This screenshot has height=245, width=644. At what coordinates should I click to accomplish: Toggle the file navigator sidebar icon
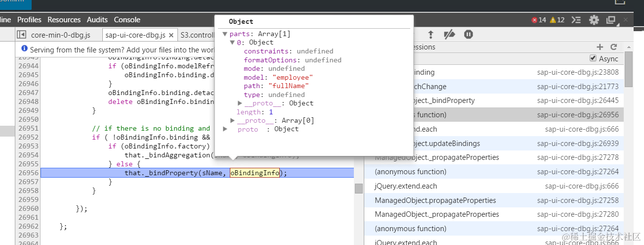21,35
